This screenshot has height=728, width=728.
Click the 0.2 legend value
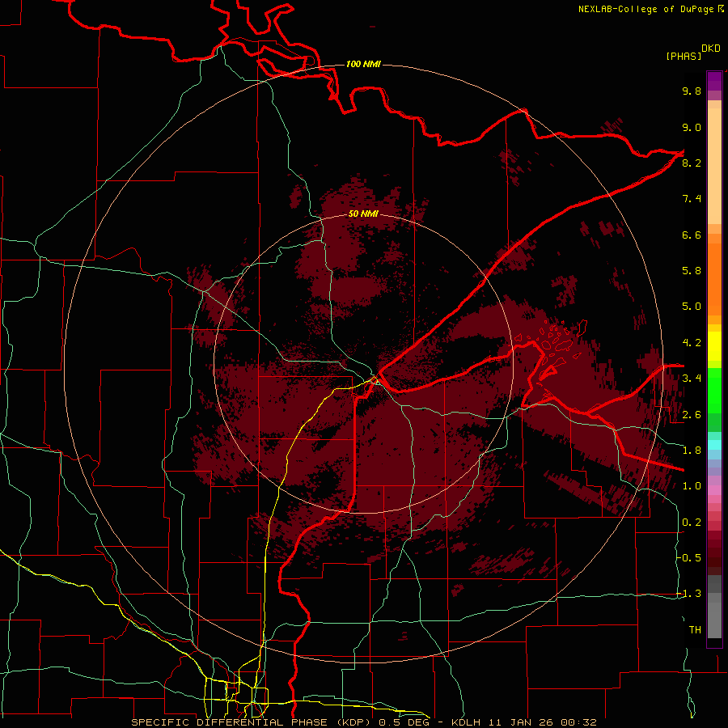coord(692,523)
